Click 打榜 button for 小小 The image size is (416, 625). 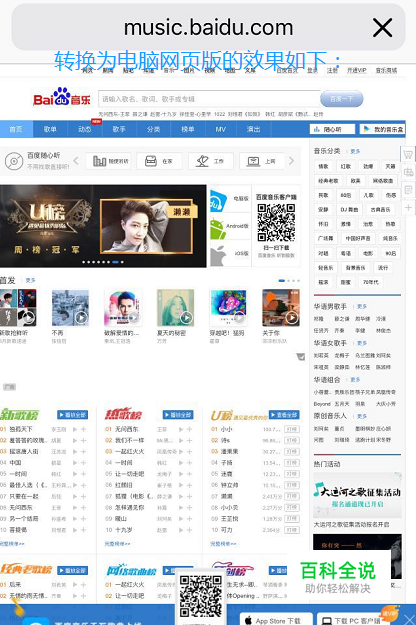(292, 429)
